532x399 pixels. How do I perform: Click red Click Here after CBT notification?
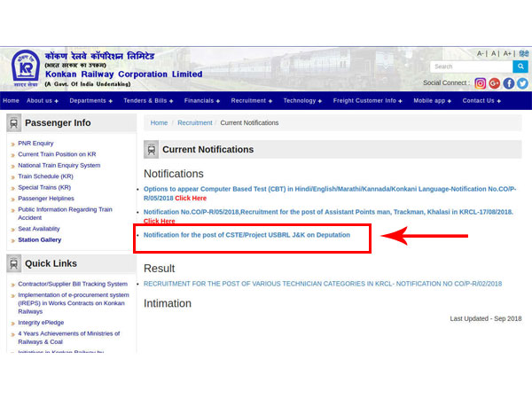(191, 198)
